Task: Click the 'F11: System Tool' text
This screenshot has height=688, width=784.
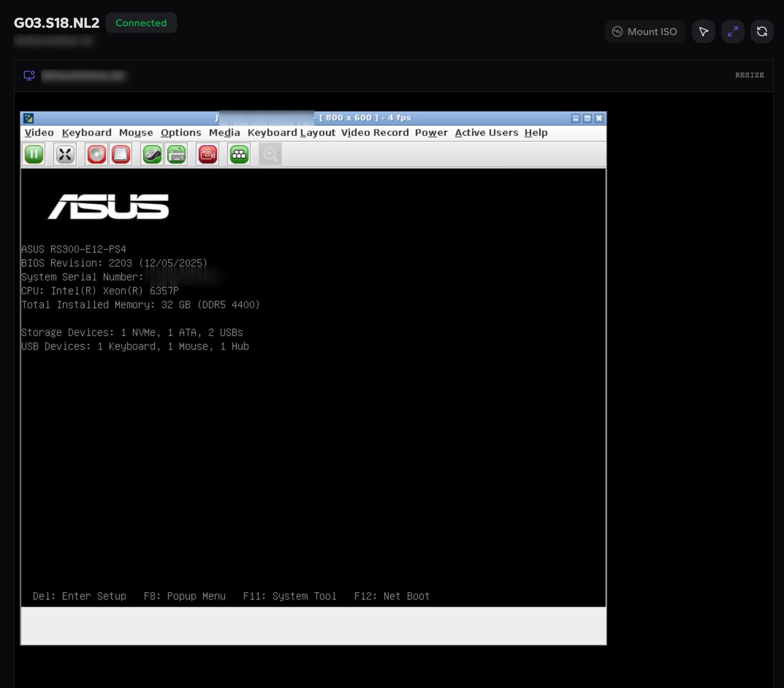Action: [290, 596]
